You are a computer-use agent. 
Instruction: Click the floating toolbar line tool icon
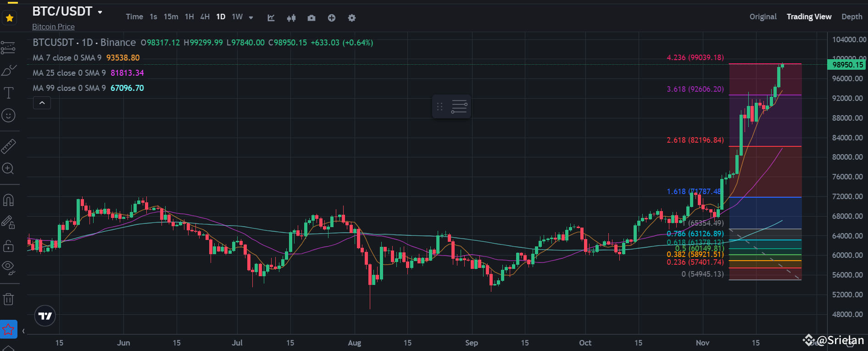point(459,107)
